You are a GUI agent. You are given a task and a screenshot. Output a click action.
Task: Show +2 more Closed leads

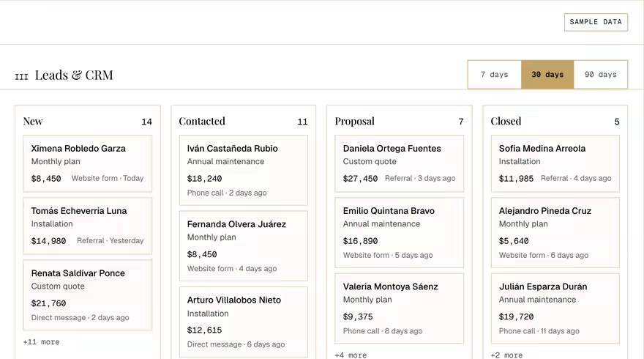[506, 355]
